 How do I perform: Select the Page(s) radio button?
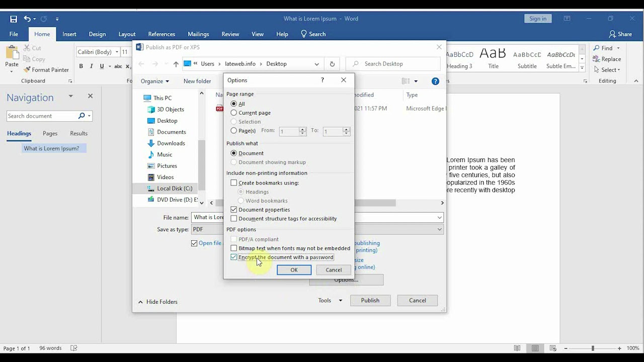[x=233, y=131]
